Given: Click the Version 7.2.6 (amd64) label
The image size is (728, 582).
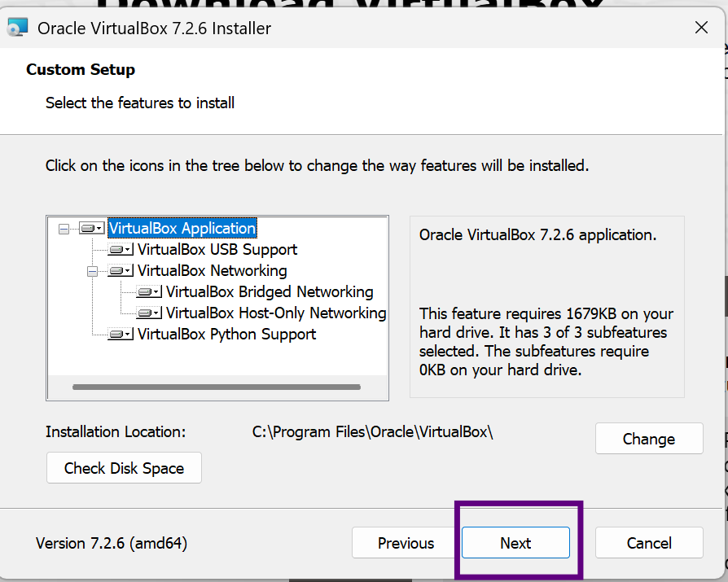Looking at the screenshot, I should tap(112, 543).
